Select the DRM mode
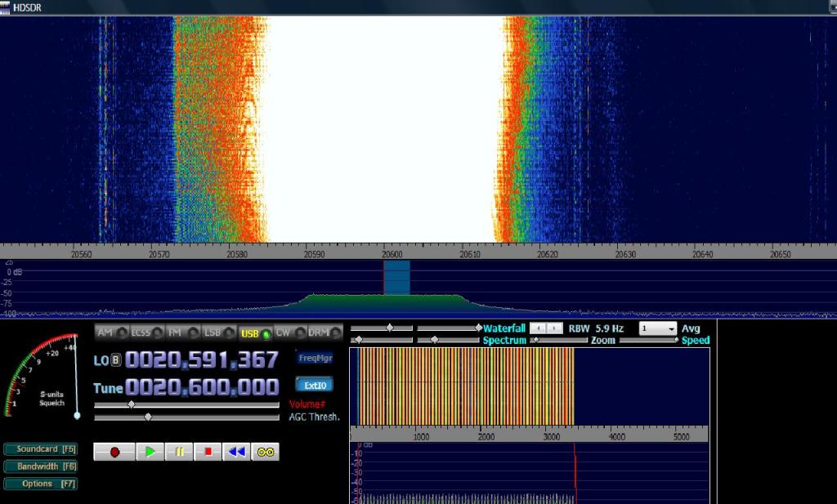 319,332
